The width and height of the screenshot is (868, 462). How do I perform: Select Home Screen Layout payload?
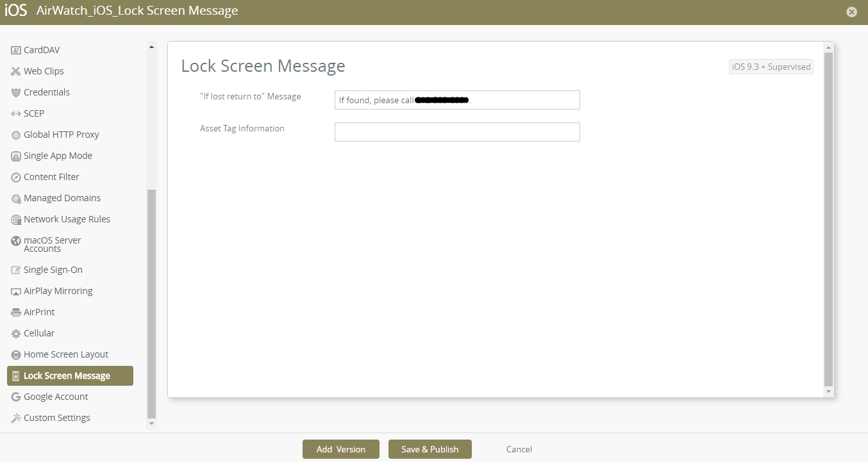pos(65,354)
